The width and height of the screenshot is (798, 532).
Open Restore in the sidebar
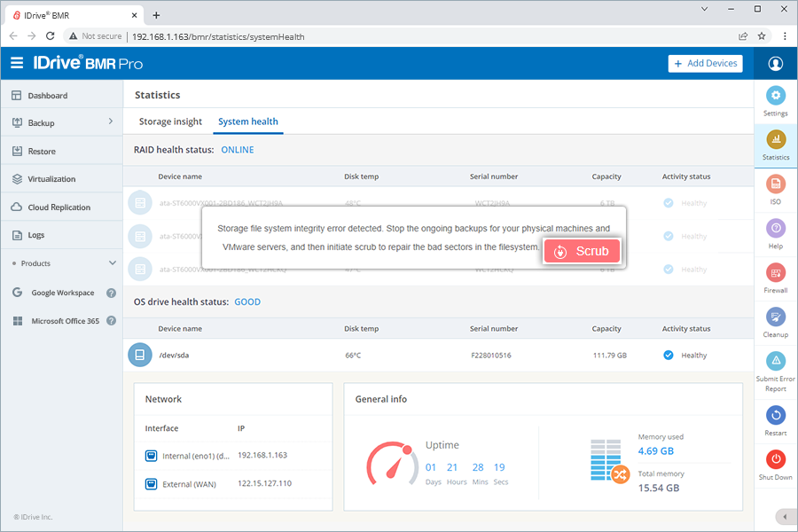61,152
